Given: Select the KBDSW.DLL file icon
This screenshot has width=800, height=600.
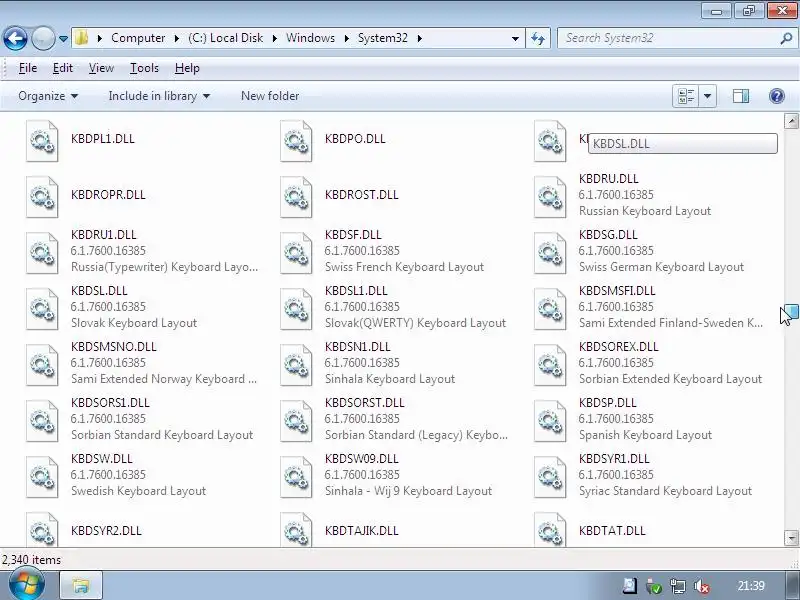Looking at the screenshot, I should (42, 477).
